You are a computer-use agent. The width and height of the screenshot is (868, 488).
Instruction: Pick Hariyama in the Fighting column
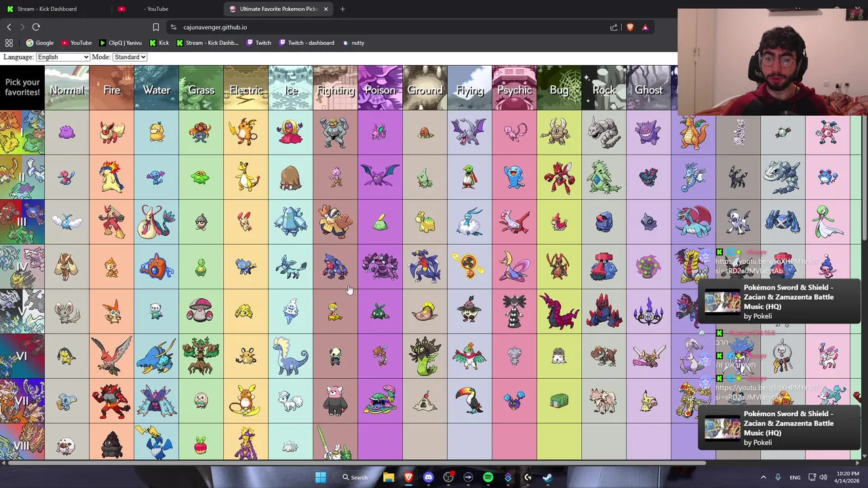click(x=336, y=222)
